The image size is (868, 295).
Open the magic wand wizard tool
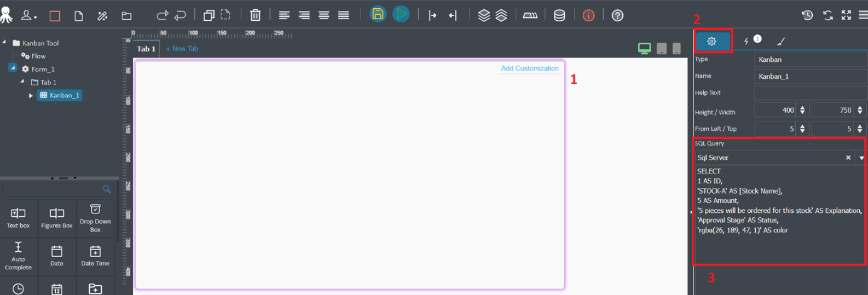(x=102, y=16)
